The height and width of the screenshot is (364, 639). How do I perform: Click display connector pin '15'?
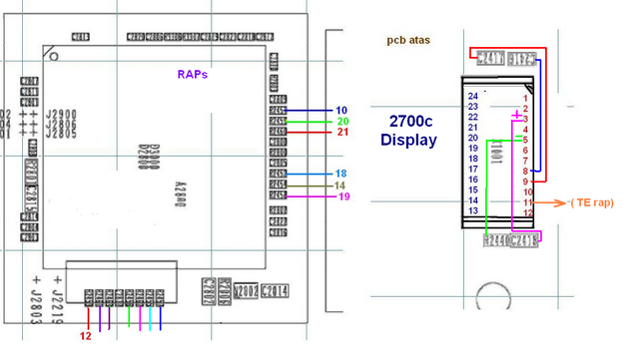pos(472,190)
